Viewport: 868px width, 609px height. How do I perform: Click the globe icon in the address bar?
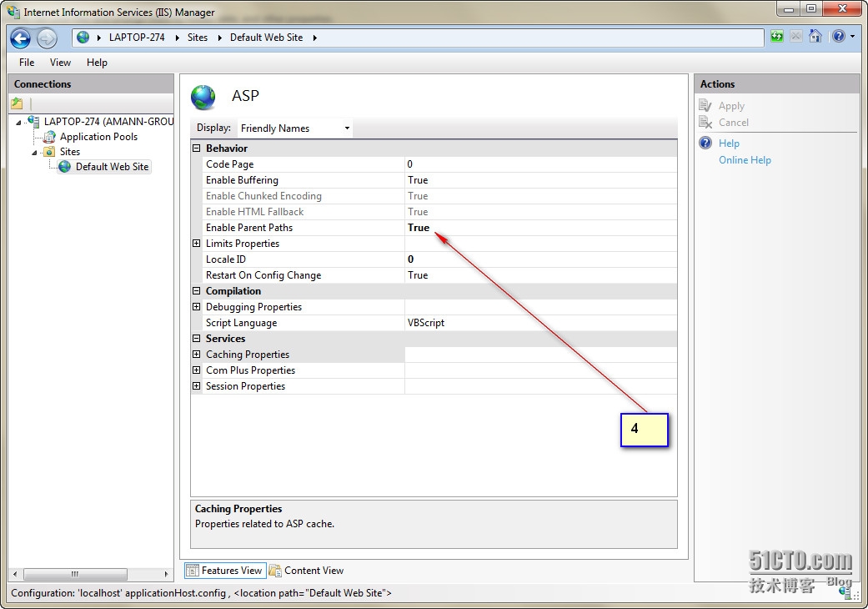[83, 37]
